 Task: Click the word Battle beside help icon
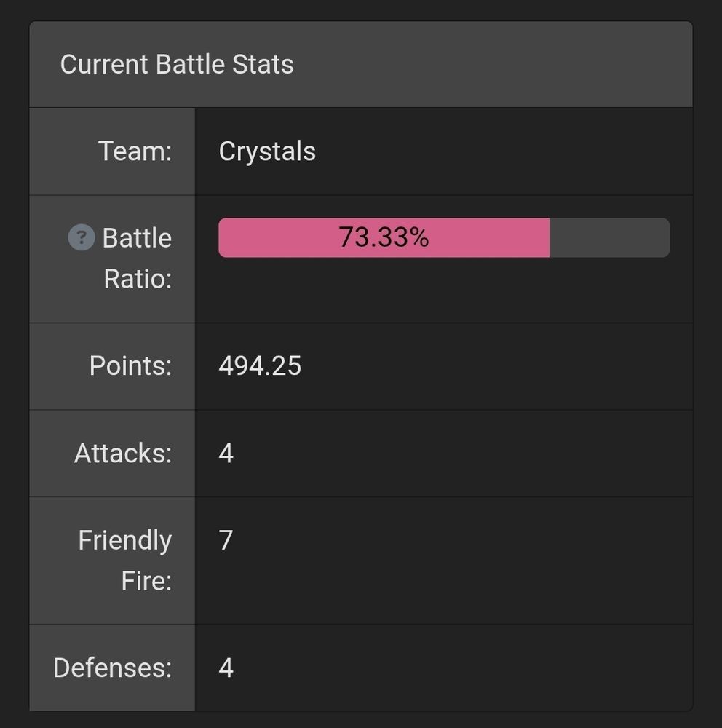pyautogui.click(x=137, y=238)
